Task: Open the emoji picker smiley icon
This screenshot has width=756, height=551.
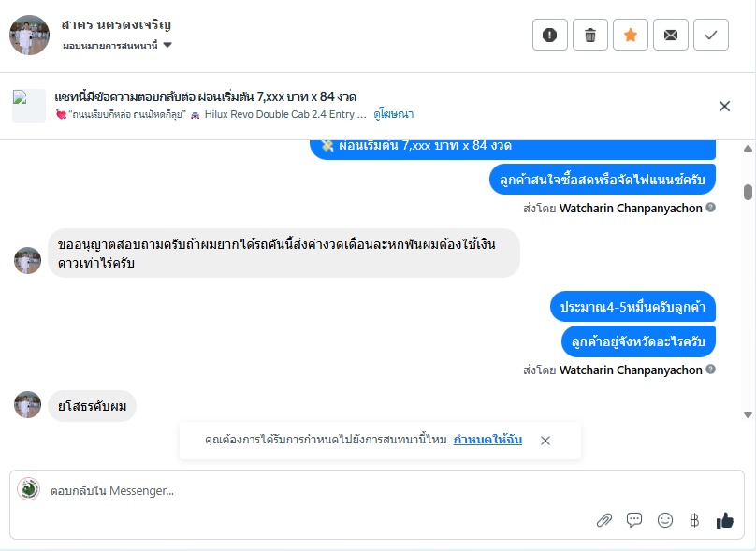Action: click(x=665, y=520)
